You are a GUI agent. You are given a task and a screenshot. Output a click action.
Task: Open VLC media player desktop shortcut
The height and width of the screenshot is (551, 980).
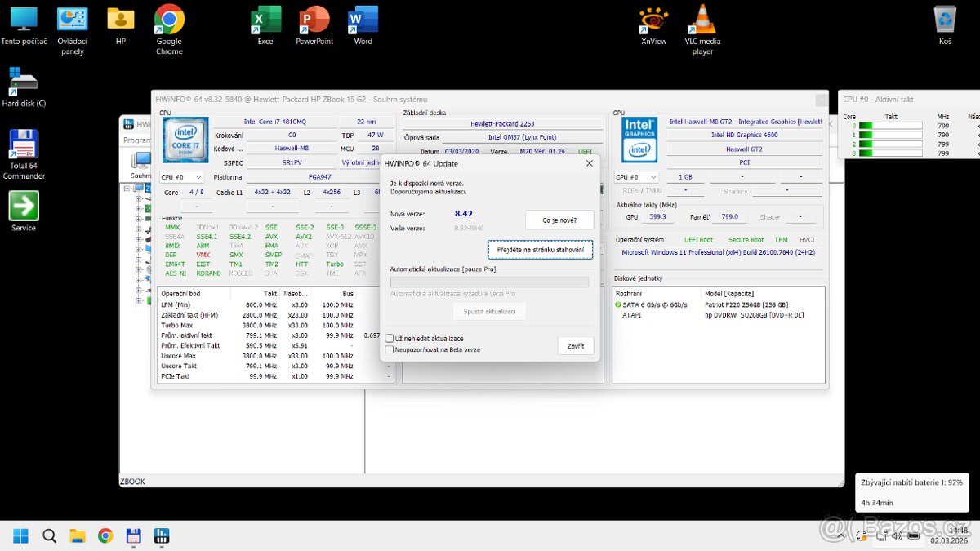(x=702, y=30)
